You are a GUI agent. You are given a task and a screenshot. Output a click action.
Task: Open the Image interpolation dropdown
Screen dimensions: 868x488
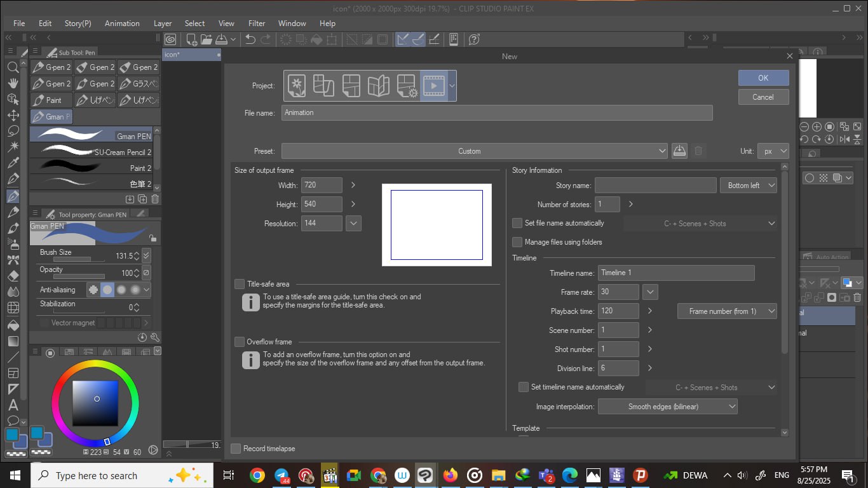click(x=667, y=407)
